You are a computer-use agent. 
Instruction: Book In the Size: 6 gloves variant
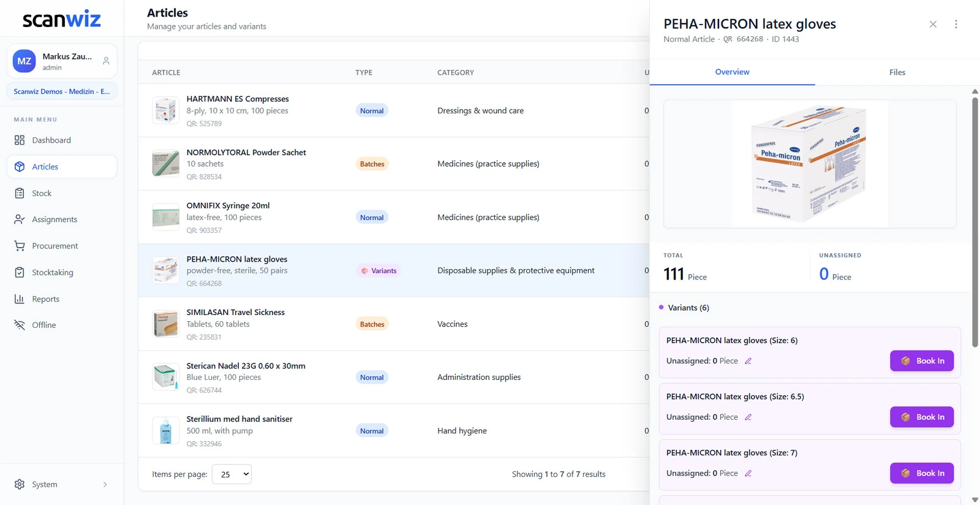tap(922, 361)
